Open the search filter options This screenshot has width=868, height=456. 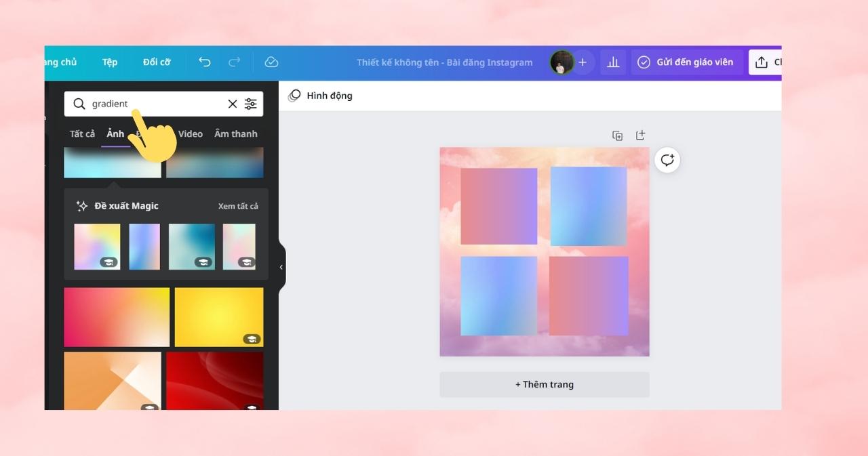(251, 104)
